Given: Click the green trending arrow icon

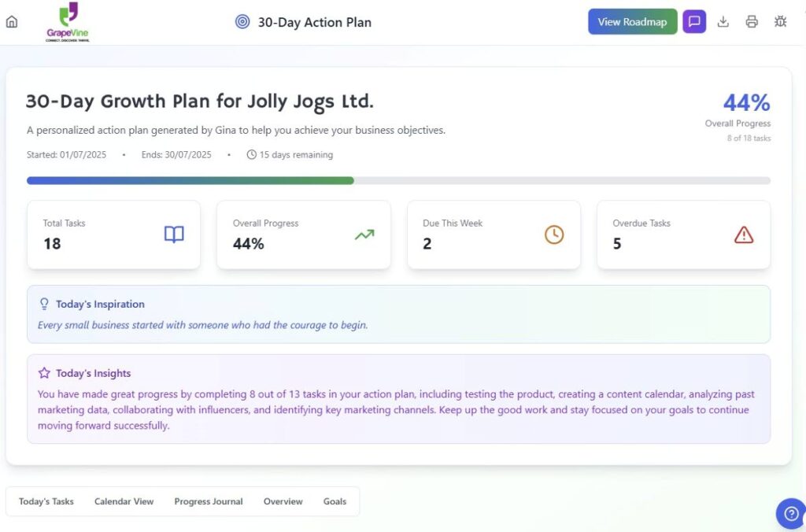Looking at the screenshot, I should tap(364, 235).
